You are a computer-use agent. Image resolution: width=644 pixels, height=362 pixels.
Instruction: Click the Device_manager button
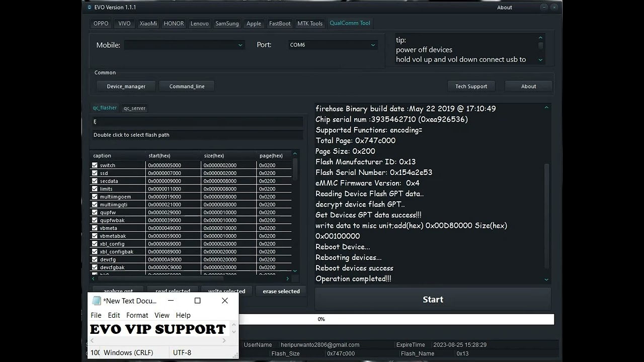(x=126, y=86)
